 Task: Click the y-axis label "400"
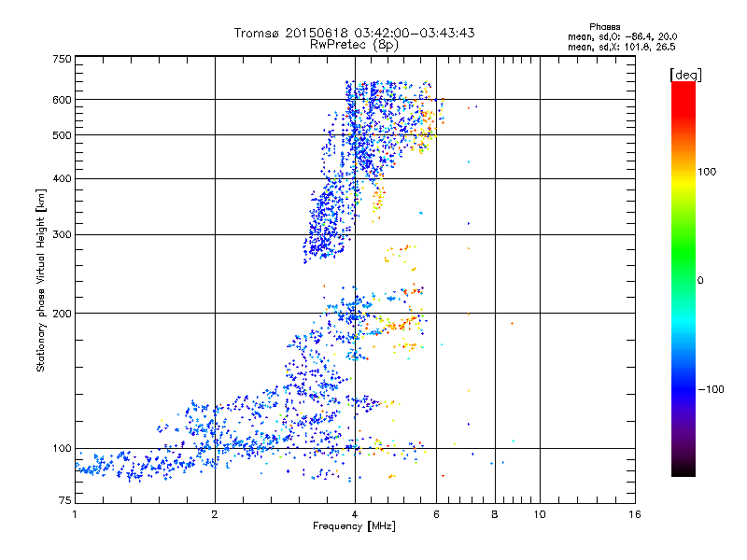62,178
